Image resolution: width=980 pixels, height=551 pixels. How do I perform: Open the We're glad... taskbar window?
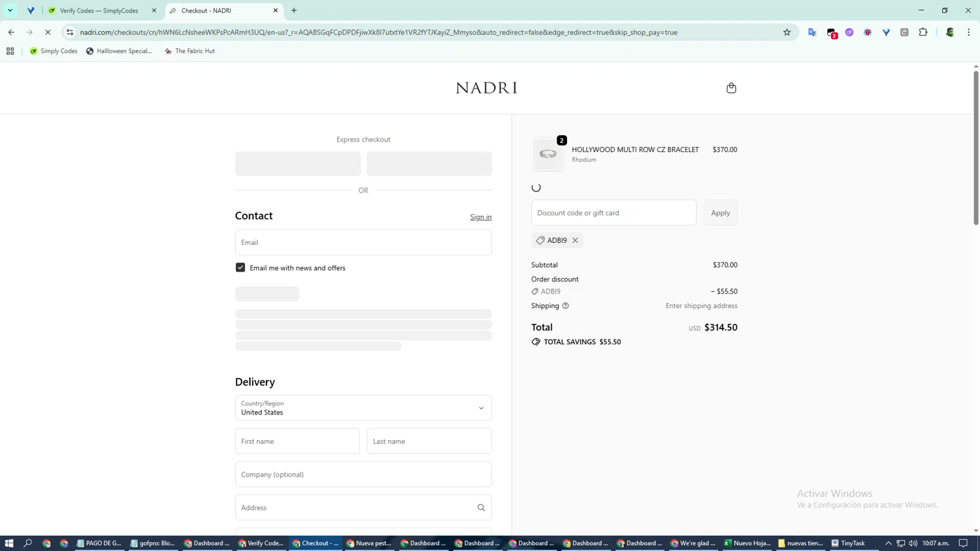693,543
